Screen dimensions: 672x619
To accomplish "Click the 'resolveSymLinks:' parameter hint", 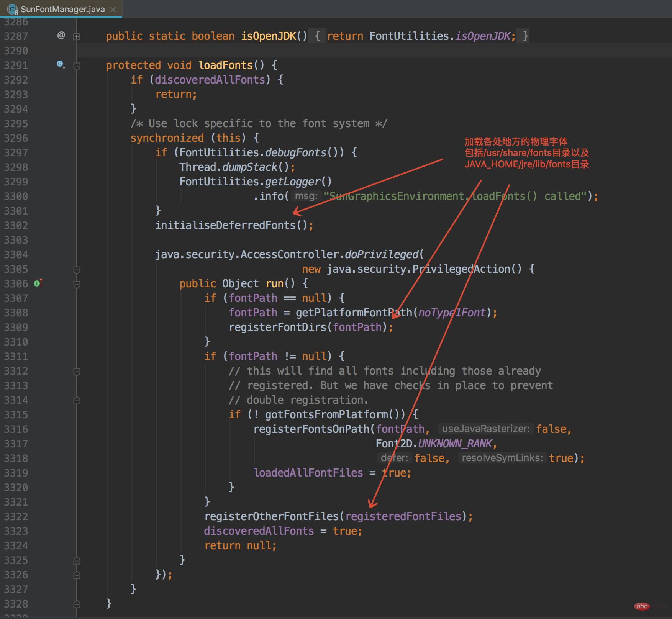I will tap(502, 458).
